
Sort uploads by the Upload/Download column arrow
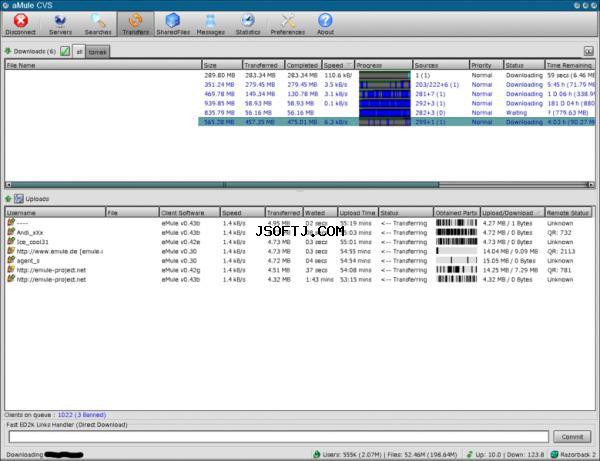click(x=538, y=212)
